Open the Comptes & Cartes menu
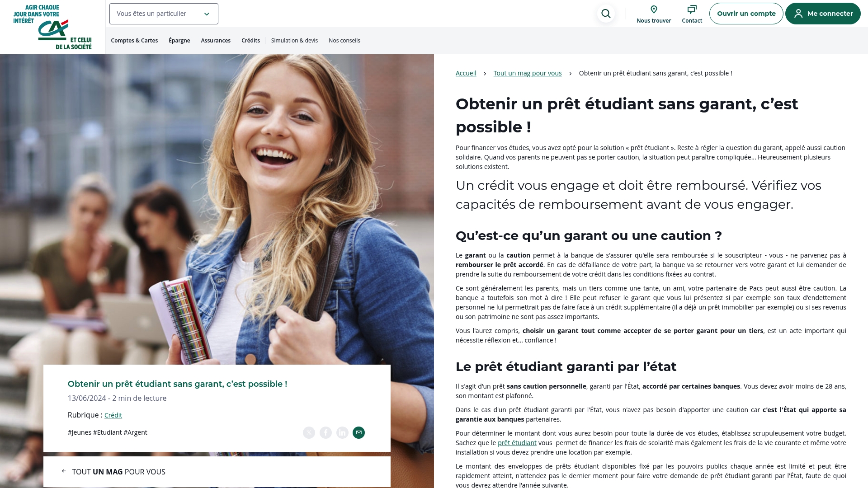 point(134,40)
